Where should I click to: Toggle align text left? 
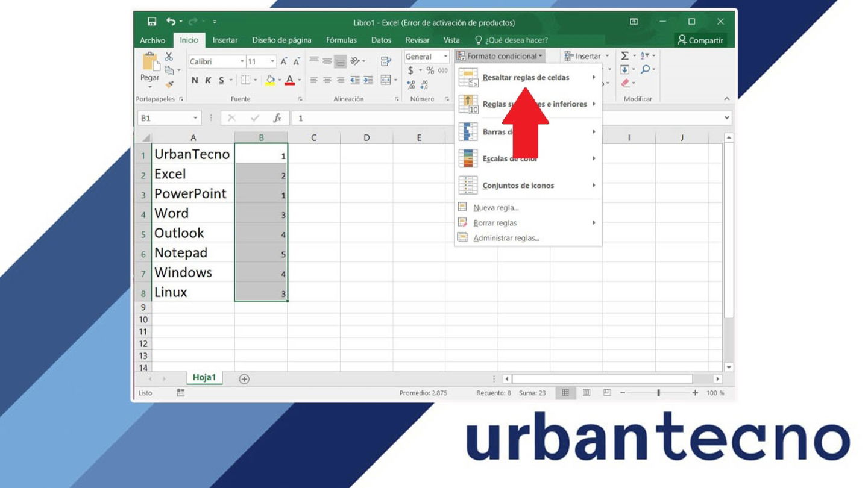click(314, 80)
